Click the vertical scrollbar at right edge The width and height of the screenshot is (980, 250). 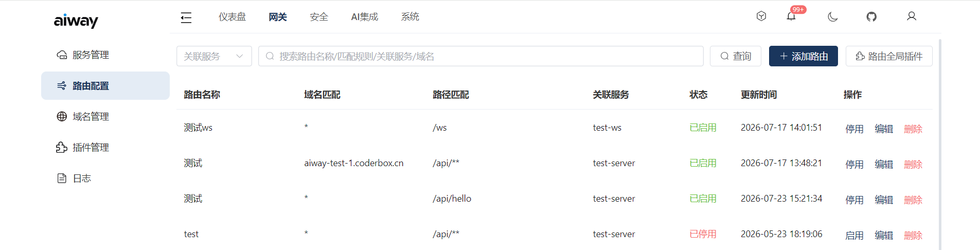pos(940,144)
